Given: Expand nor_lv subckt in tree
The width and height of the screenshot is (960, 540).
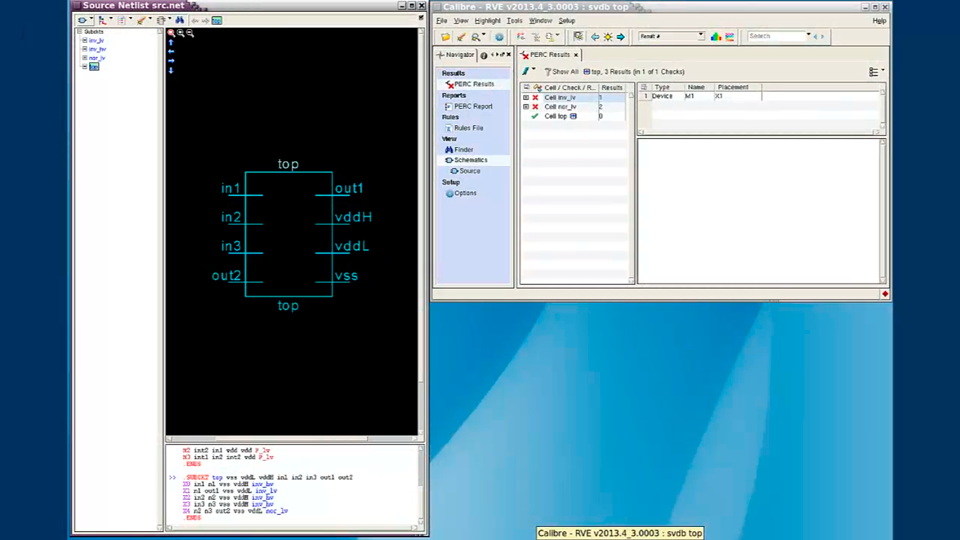Looking at the screenshot, I should tap(84, 58).
